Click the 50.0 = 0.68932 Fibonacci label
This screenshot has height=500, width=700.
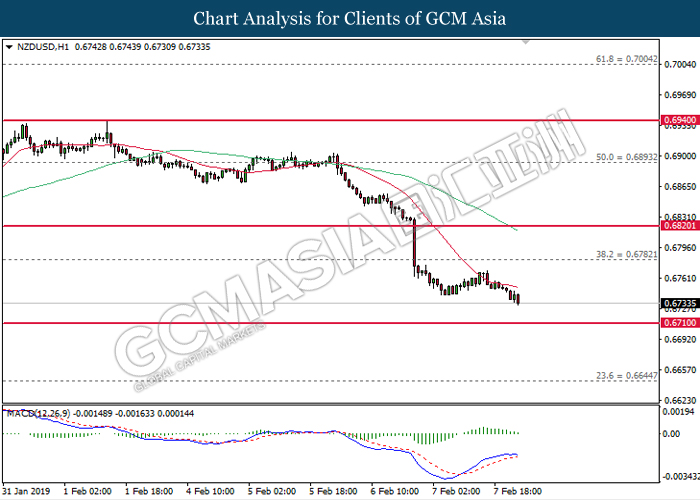(626, 157)
